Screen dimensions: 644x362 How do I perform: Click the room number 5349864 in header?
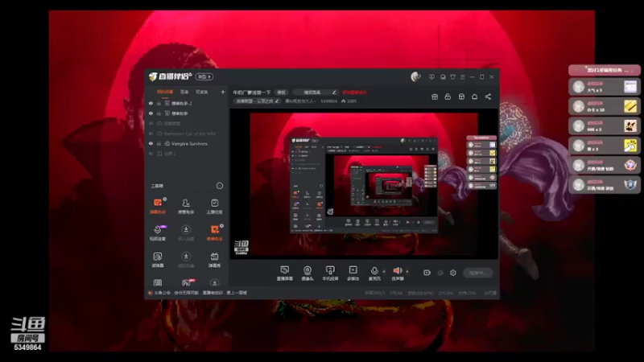click(x=328, y=101)
